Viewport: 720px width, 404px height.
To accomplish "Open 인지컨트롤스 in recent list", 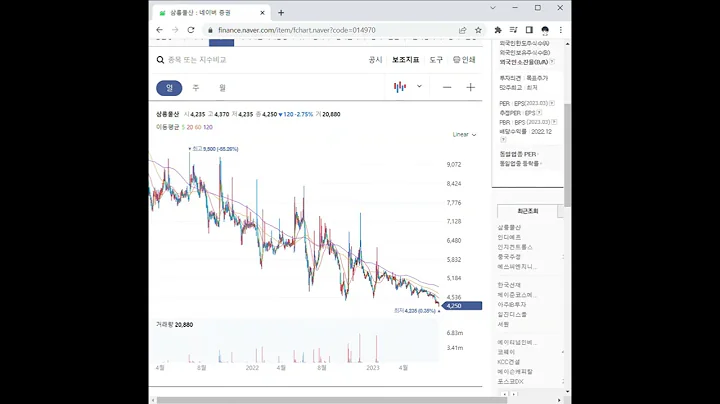I will tap(515, 247).
